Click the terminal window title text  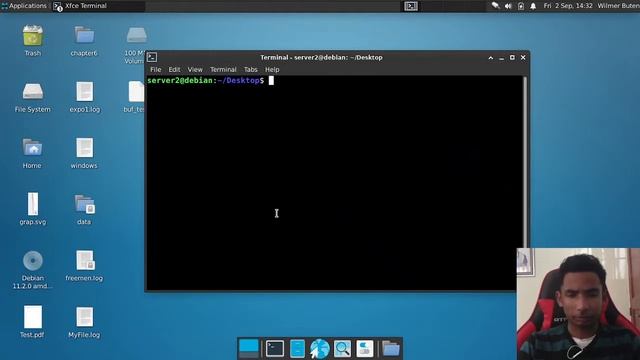pos(321,58)
